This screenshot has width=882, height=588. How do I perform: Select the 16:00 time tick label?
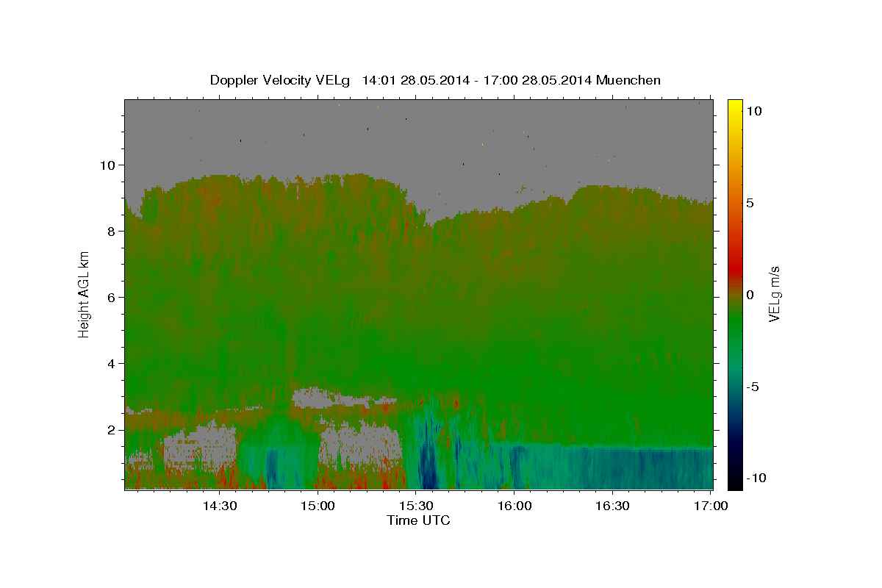click(x=514, y=506)
